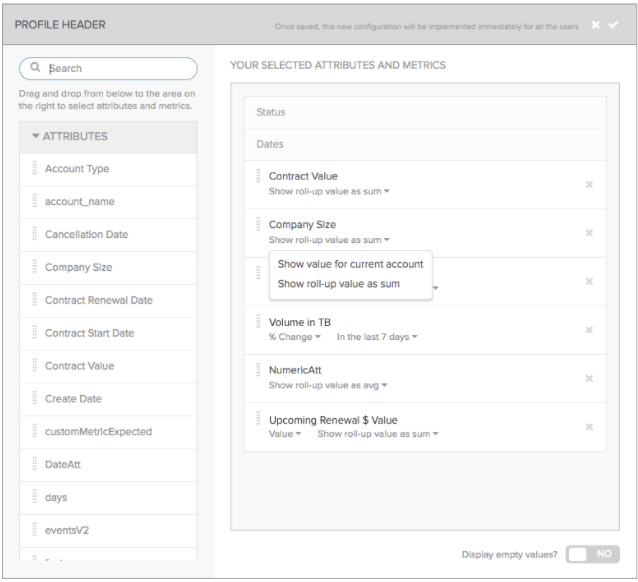Open NumericAtt roll-up value as avg dropdown
The height and width of the screenshot is (582, 638).
click(x=328, y=385)
